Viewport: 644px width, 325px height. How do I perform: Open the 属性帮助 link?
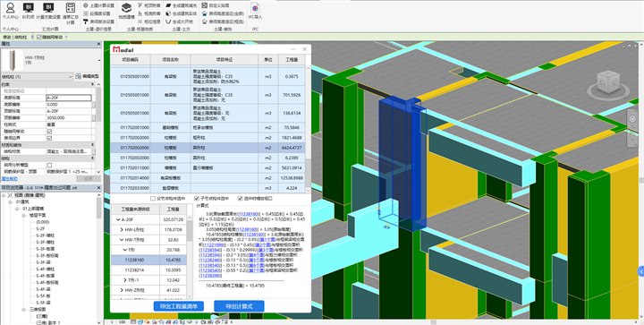10,179
